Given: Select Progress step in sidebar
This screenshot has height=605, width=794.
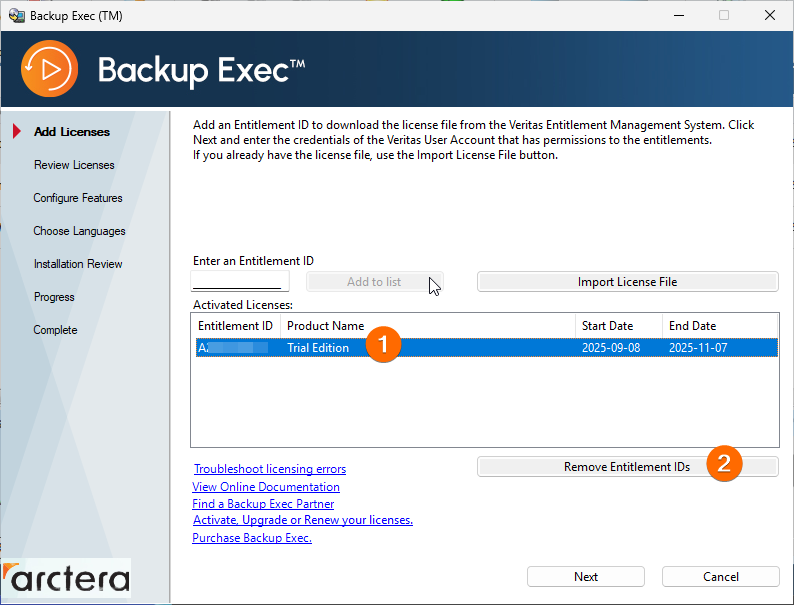Looking at the screenshot, I should pyautogui.click(x=54, y=297).
